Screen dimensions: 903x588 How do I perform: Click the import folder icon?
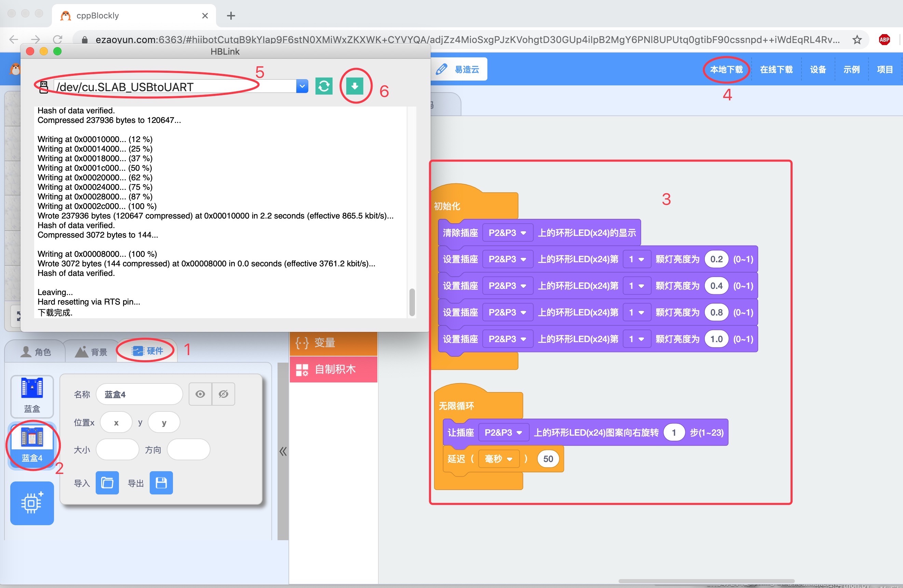107,482
